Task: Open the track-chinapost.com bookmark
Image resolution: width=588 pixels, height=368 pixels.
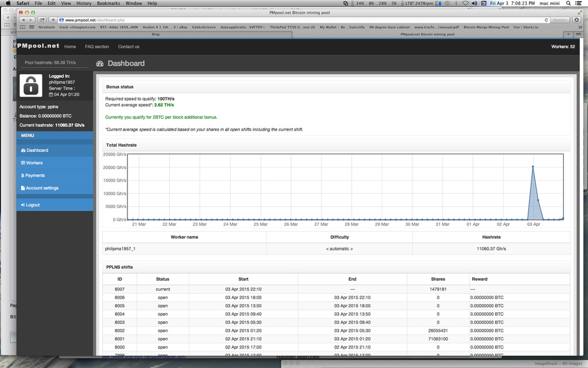Action: (78, 27)
